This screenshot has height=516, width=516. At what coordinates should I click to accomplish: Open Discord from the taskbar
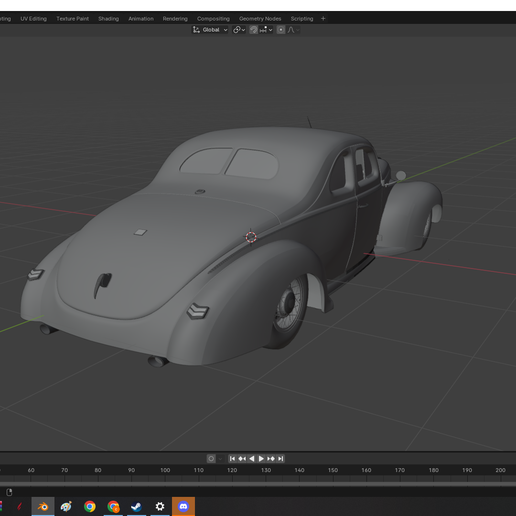click(x=183, y=507)
